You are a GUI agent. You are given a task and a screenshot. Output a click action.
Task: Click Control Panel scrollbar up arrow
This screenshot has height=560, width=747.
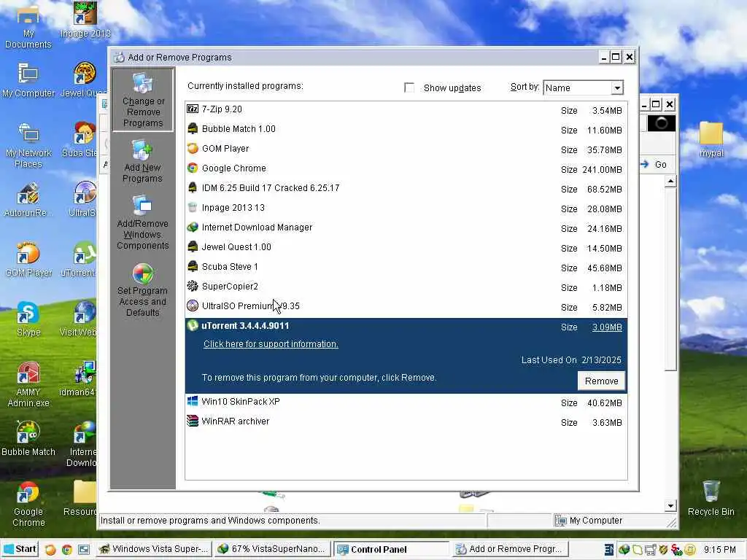tap(671, 182)
